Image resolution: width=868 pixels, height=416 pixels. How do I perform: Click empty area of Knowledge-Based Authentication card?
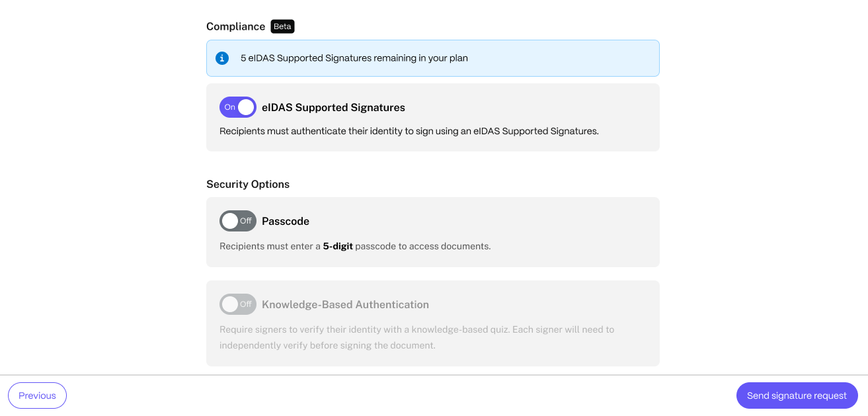pyautogui.click(x=562, y=306)
